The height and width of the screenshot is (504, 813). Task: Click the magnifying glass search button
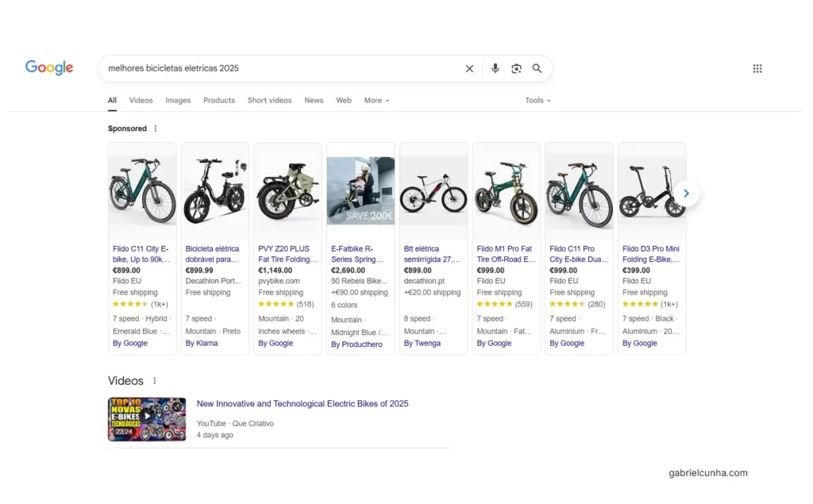(538, 68)
